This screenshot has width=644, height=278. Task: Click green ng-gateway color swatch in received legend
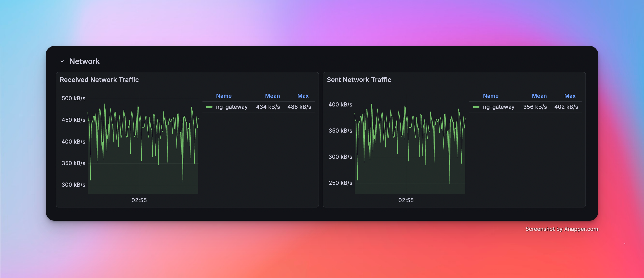(209, 107)
